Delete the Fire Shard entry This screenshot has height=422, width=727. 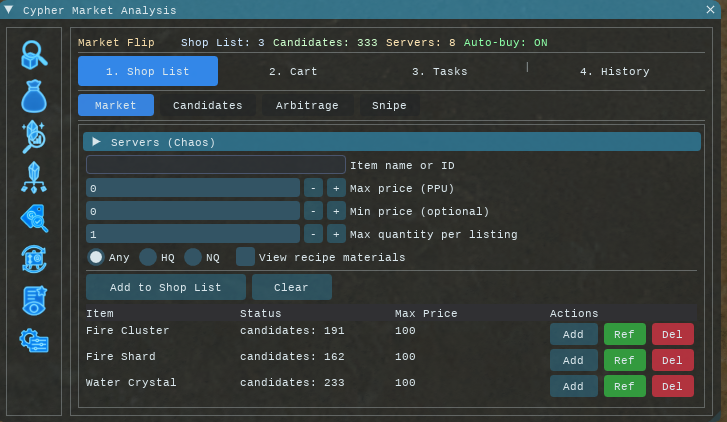(672, 360)
